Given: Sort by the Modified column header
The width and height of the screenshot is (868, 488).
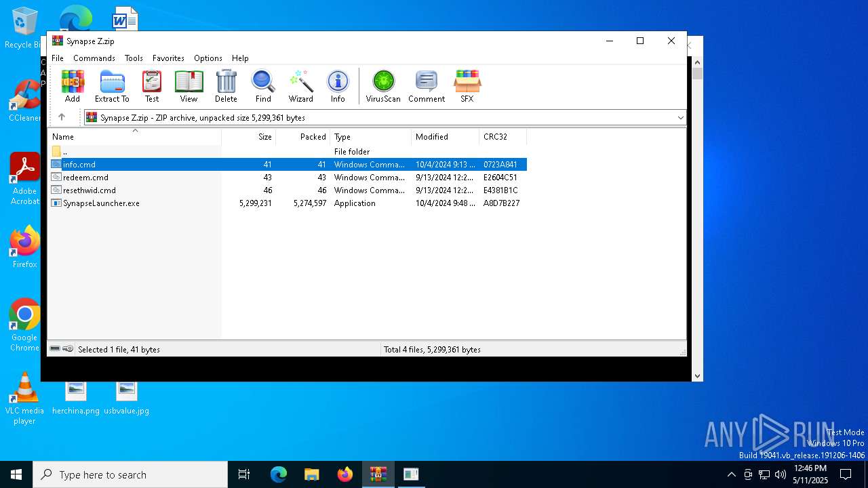Looking at the screenshot, I should (446, 137).
